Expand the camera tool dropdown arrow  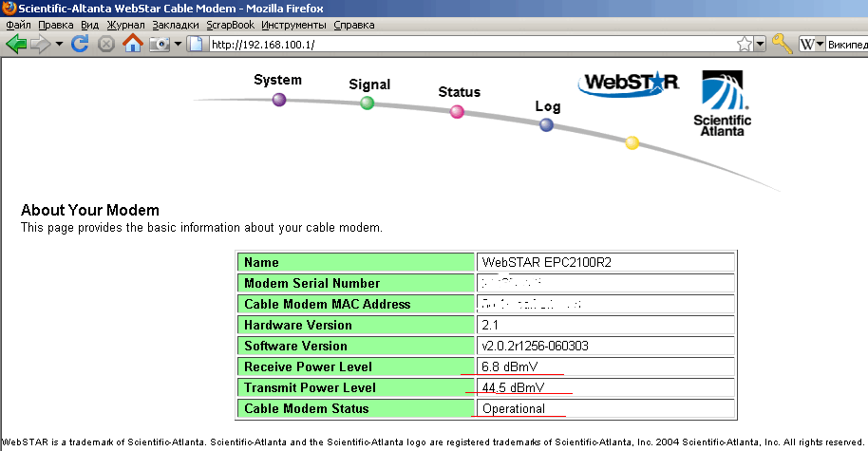178,45
